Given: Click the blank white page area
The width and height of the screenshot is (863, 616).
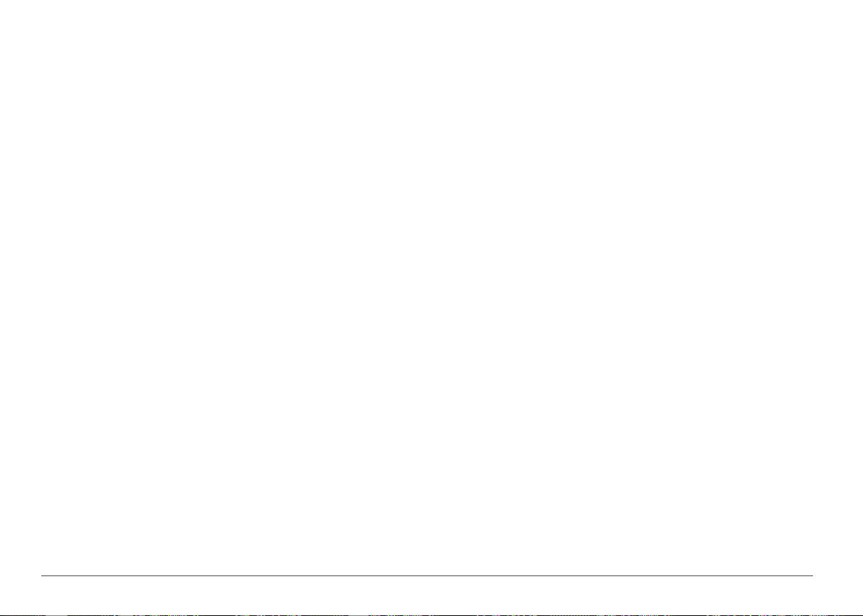Looking at the screenshot, I should pyautogui.click(x=432, y=286).
